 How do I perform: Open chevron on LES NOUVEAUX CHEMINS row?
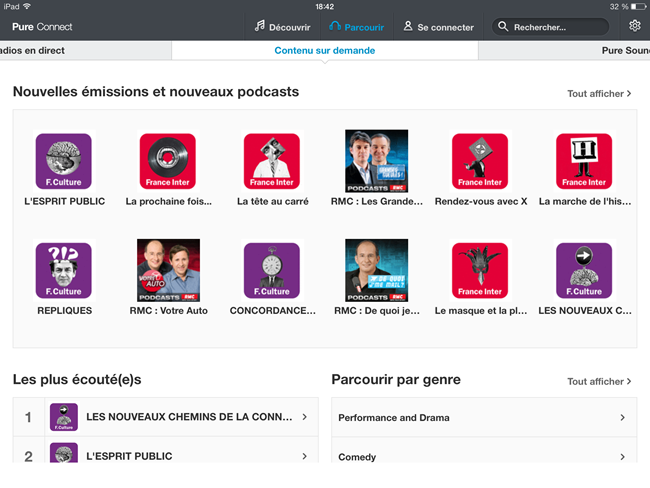(305, 417)
